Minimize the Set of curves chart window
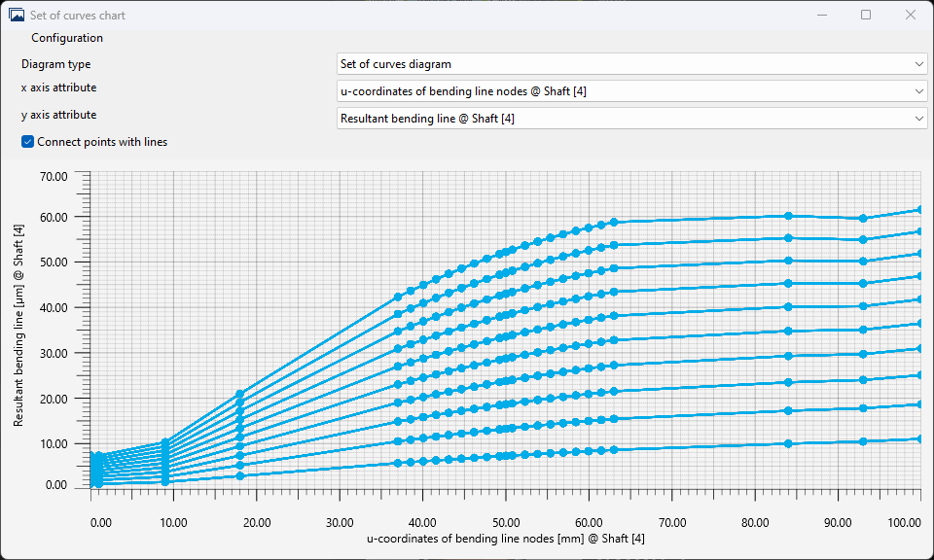This screenshot has height=560, width=934. click(822, 15)
